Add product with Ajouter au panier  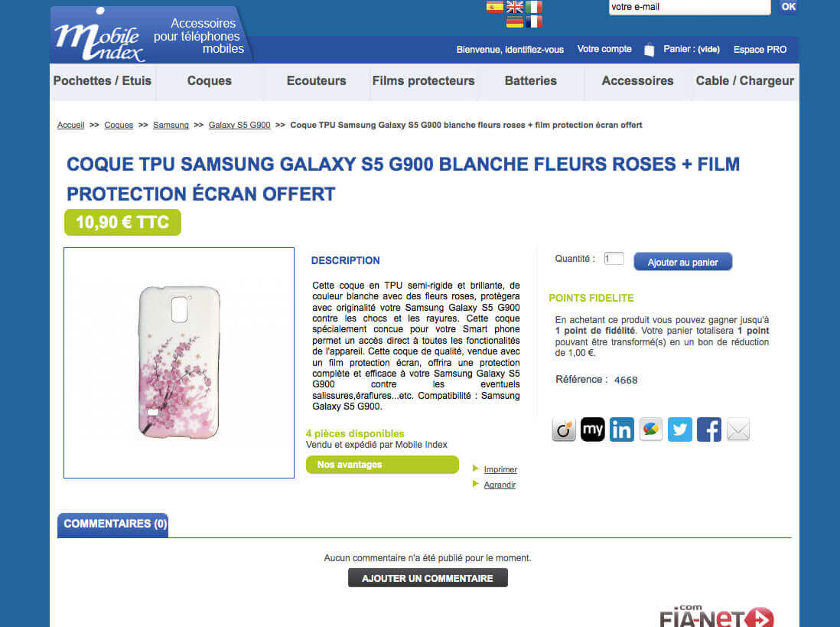(x=682, y=262)
